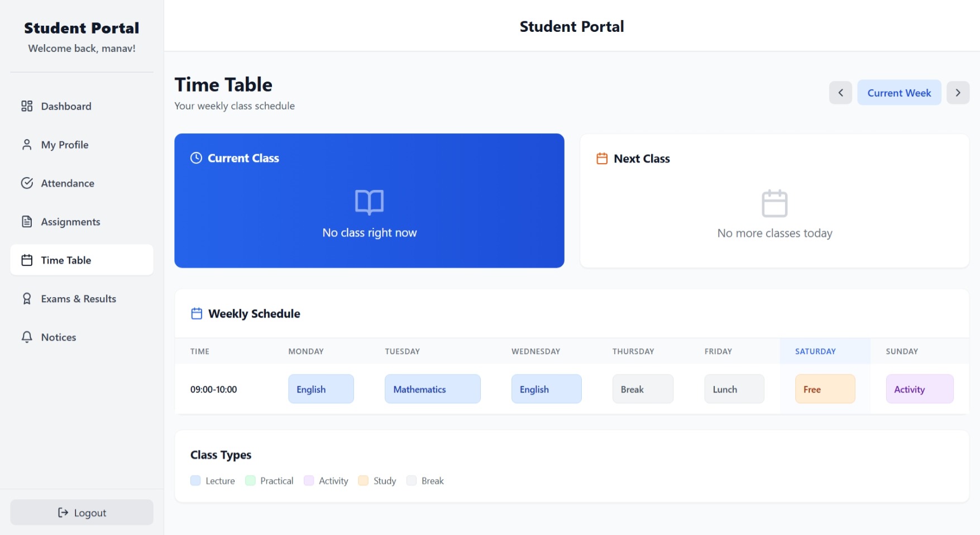
Task: Click the Current Week button
Action: 899,92
